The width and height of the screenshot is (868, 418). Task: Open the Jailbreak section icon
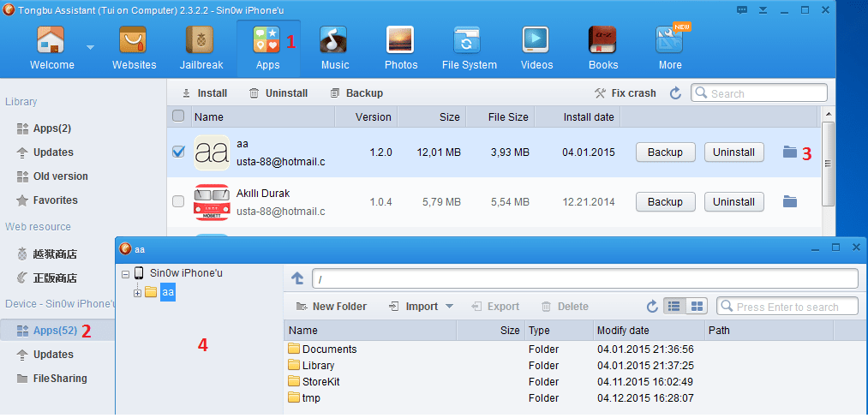click(x=200, y=40)
